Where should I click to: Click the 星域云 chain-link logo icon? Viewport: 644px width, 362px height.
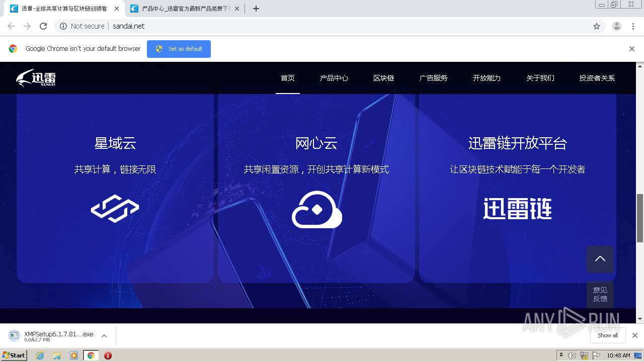click(x=115, y=209)
